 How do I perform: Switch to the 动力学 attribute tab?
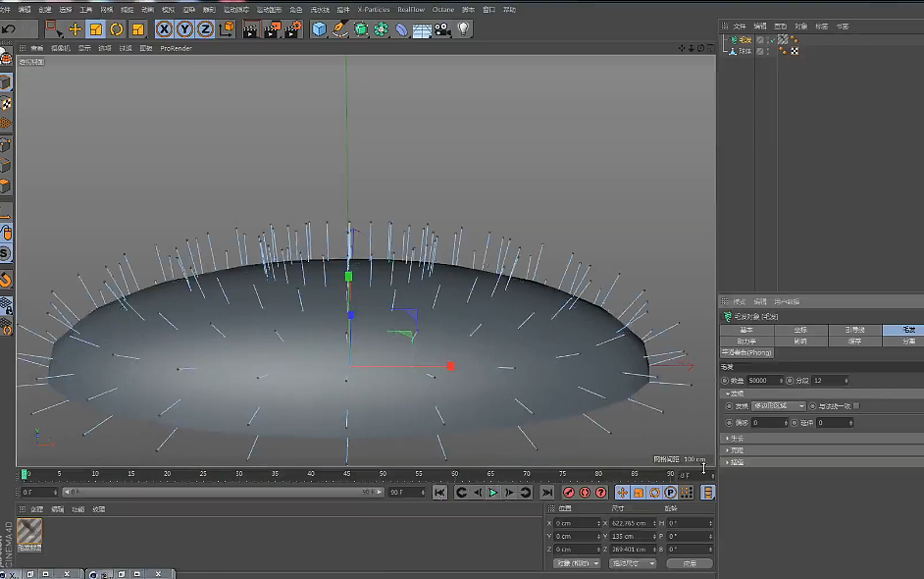pyautogui.click(x=745, y=341)
